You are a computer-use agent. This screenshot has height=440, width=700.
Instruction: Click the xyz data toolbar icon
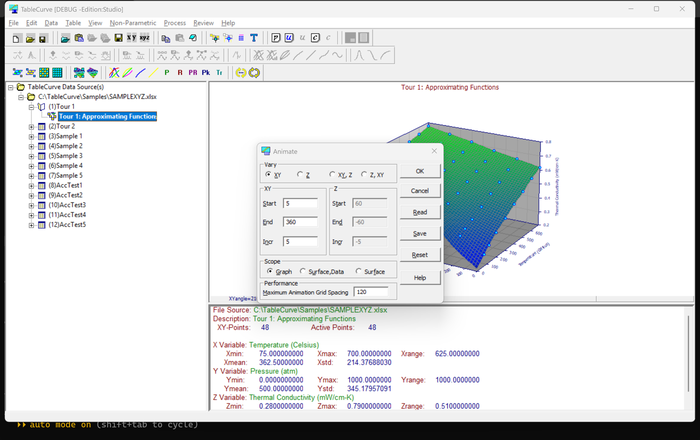click(144, 38)
